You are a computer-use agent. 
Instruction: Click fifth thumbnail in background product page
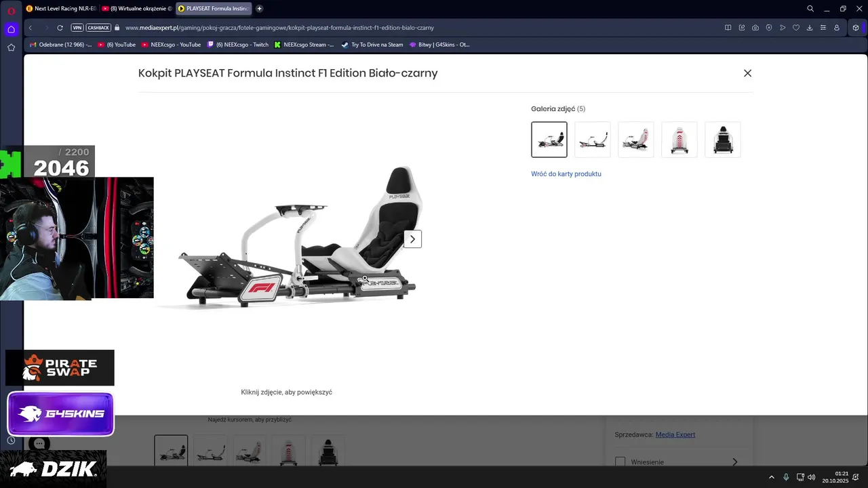pyautogui.click(x=328, y=451)
